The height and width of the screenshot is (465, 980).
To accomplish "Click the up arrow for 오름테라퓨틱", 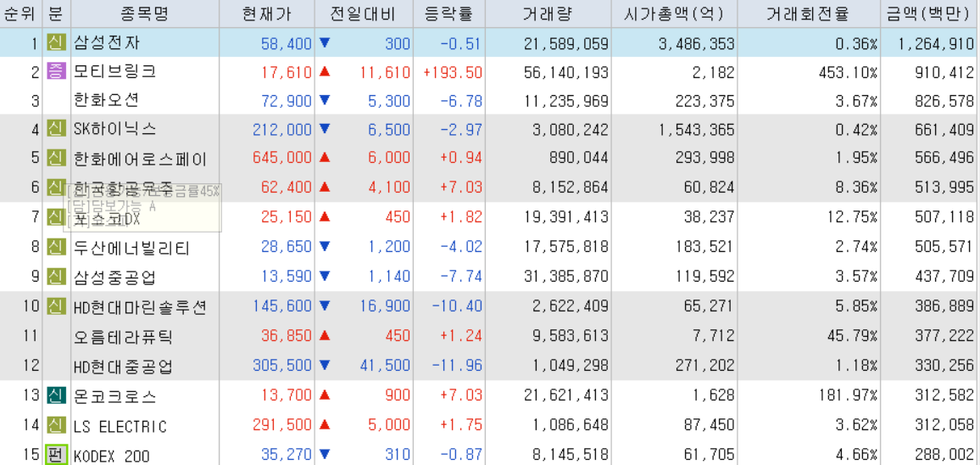I will click(324, 337).
